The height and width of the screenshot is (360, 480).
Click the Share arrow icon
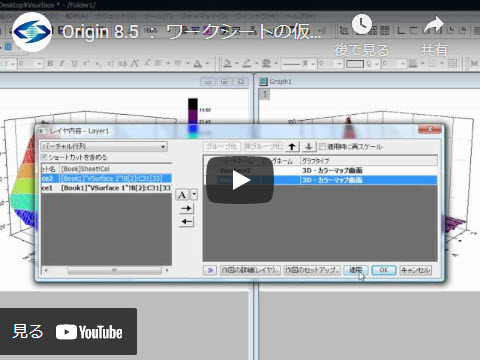434,25
